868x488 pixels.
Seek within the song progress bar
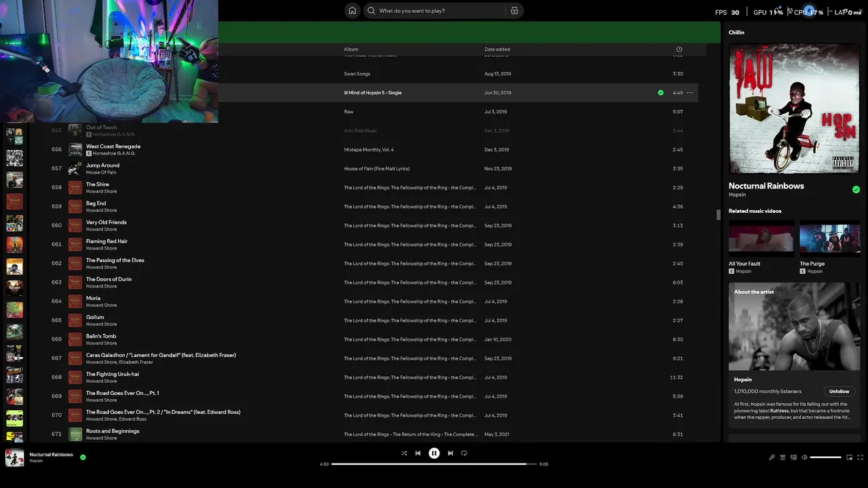coord(434,464)
